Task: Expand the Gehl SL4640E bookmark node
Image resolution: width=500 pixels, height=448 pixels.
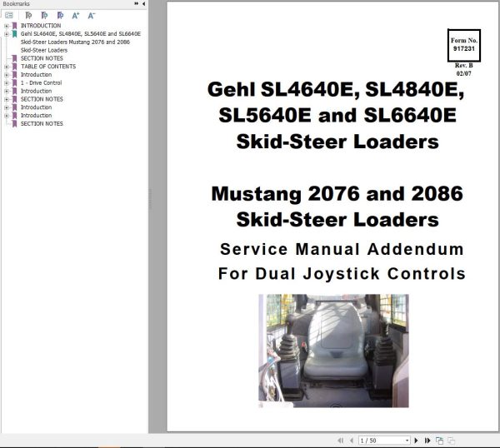Action: 7,34
